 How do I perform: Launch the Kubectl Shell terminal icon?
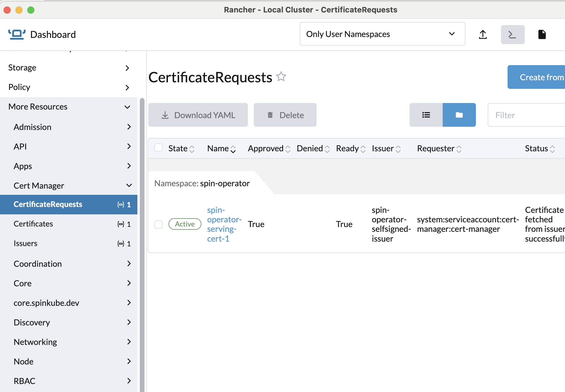[513, 34]
